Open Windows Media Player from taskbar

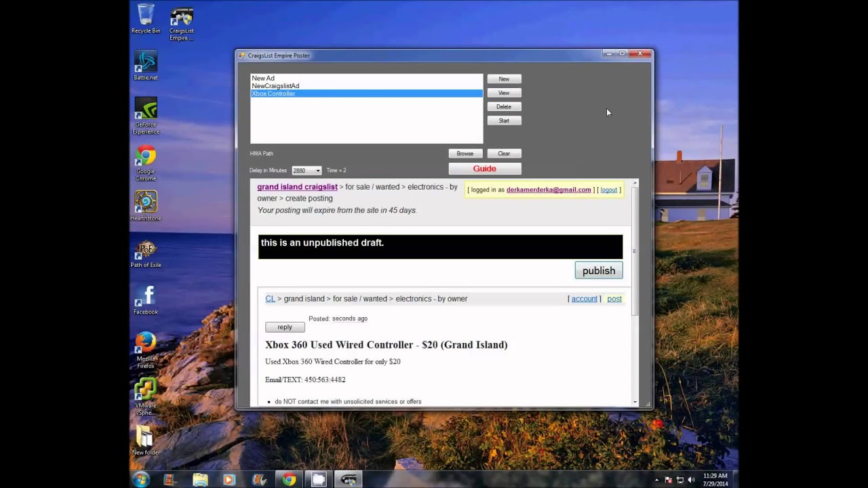point(229,479)
